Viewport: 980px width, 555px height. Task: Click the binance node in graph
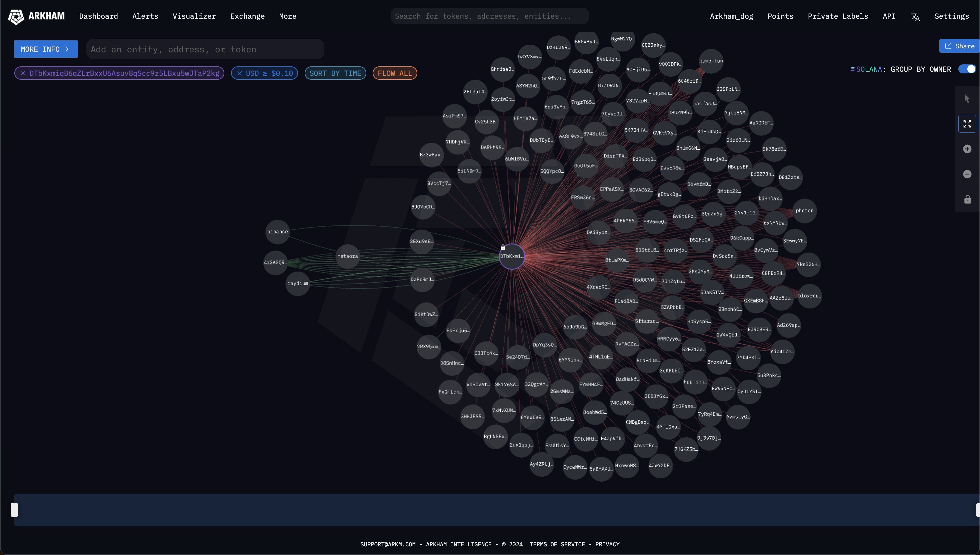click(277, 232)
